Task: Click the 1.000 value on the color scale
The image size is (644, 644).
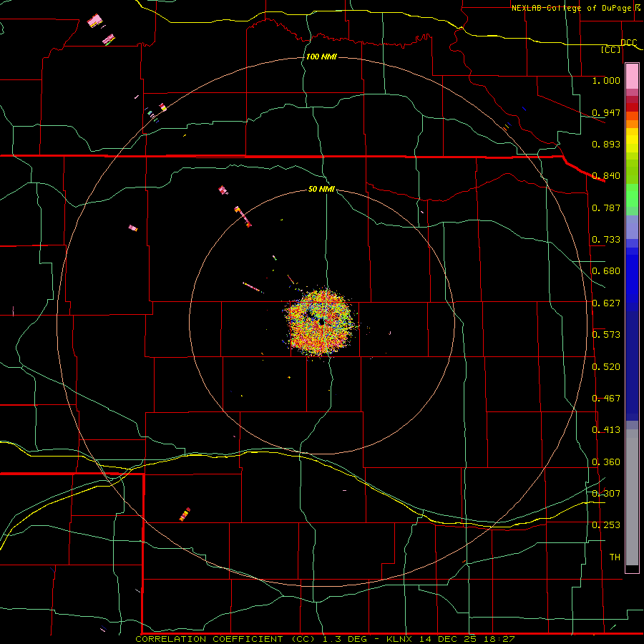Action: tap(606, 81)
